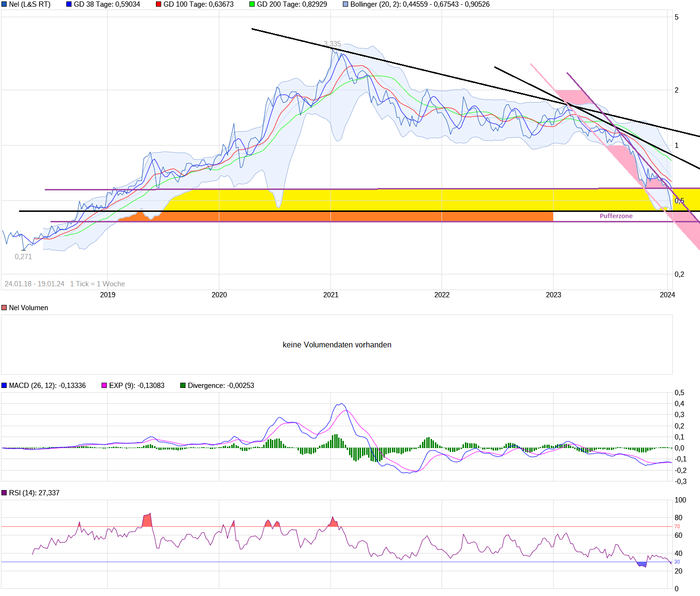
Task: Click the purple swatch beside RSI (14)
Action: coord(4,493)
